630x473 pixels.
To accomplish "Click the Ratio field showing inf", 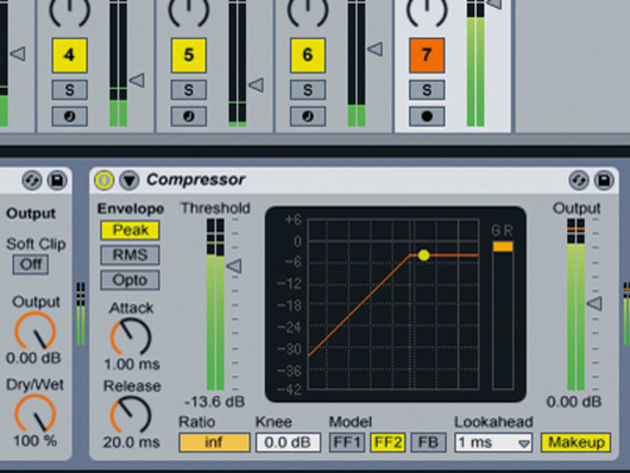I will (x=214, y=442).
